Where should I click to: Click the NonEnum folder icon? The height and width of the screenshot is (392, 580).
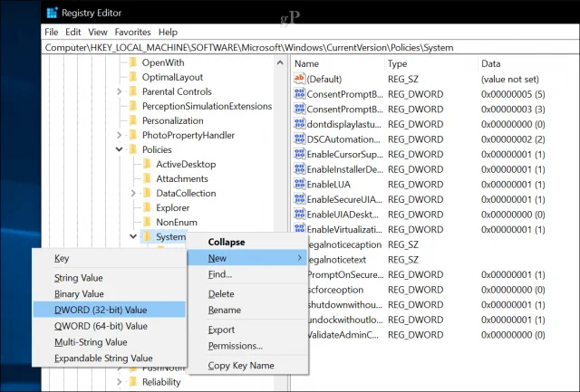pos(147,222)
